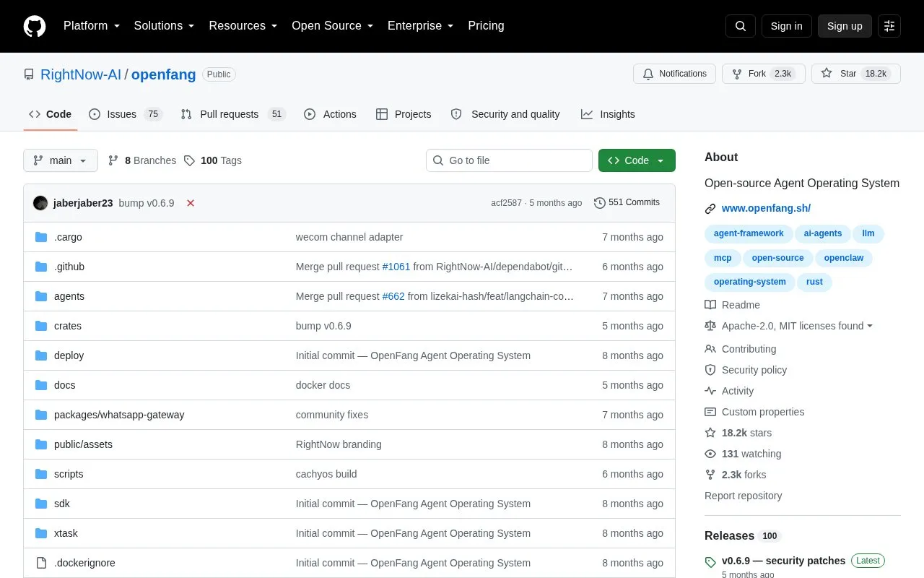Star the openfang repository
924x578 pixels.
856,74
